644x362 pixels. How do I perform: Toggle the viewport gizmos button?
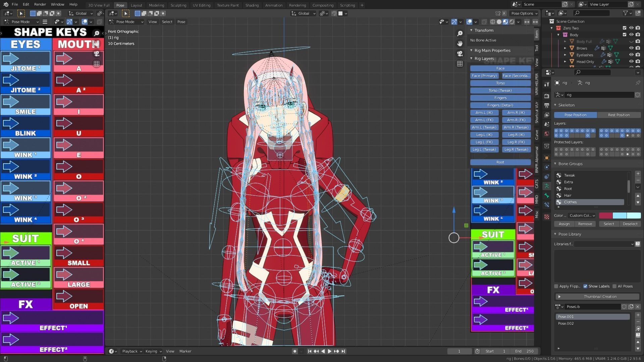(454, 22)
